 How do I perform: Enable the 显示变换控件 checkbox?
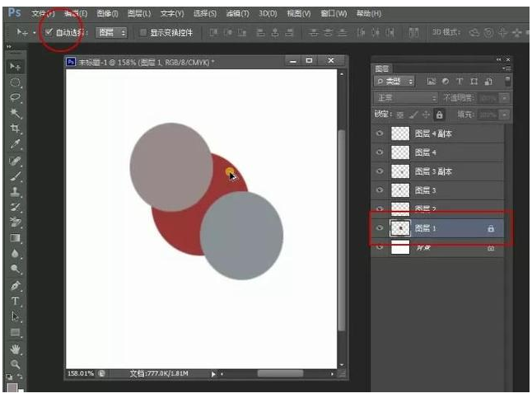(142, 33)
